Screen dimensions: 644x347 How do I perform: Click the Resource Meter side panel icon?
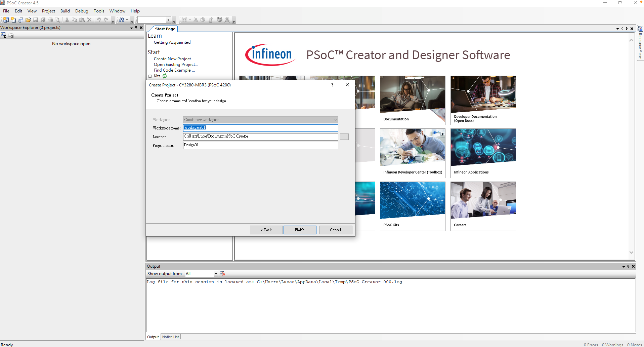tap(640, 29)
